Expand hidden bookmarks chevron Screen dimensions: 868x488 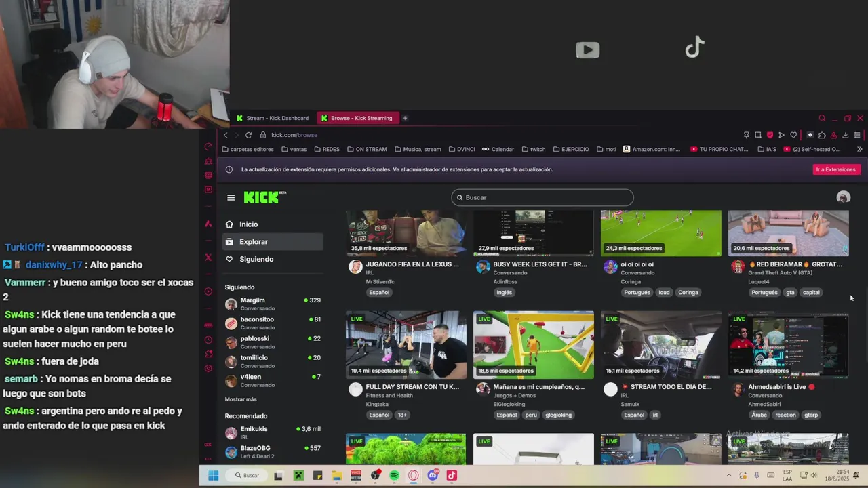click(x=859, y=149)
